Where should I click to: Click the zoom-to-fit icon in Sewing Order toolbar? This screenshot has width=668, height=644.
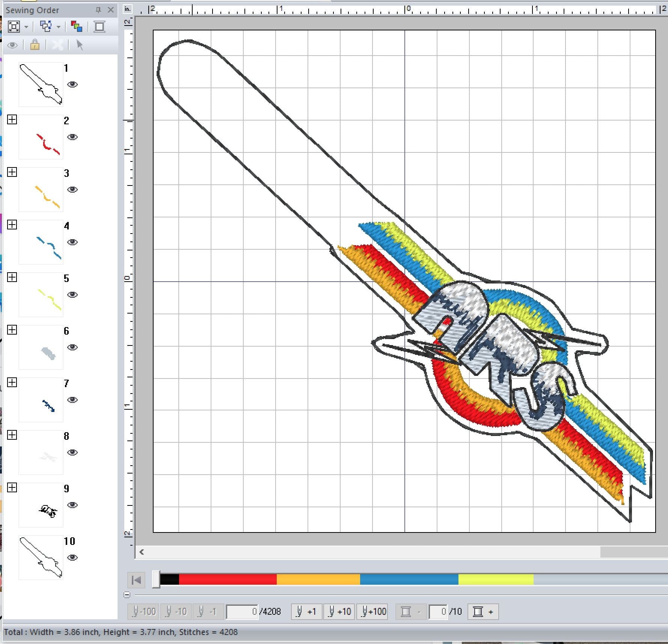click(14, 27)
